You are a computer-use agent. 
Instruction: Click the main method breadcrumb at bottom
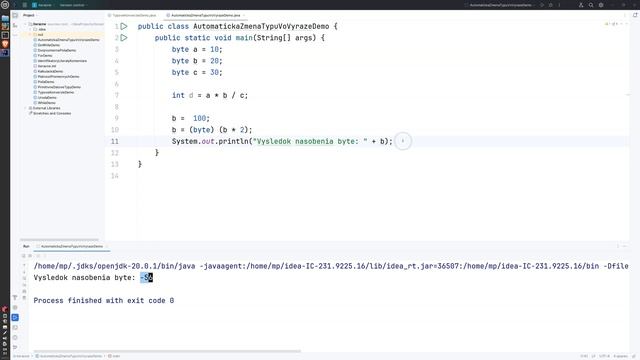(x=114, y=356)
